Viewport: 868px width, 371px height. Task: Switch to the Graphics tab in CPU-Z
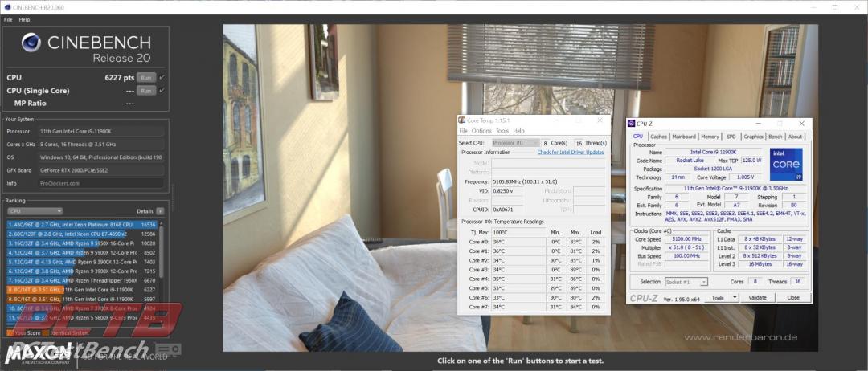click(x=753, y=137)
